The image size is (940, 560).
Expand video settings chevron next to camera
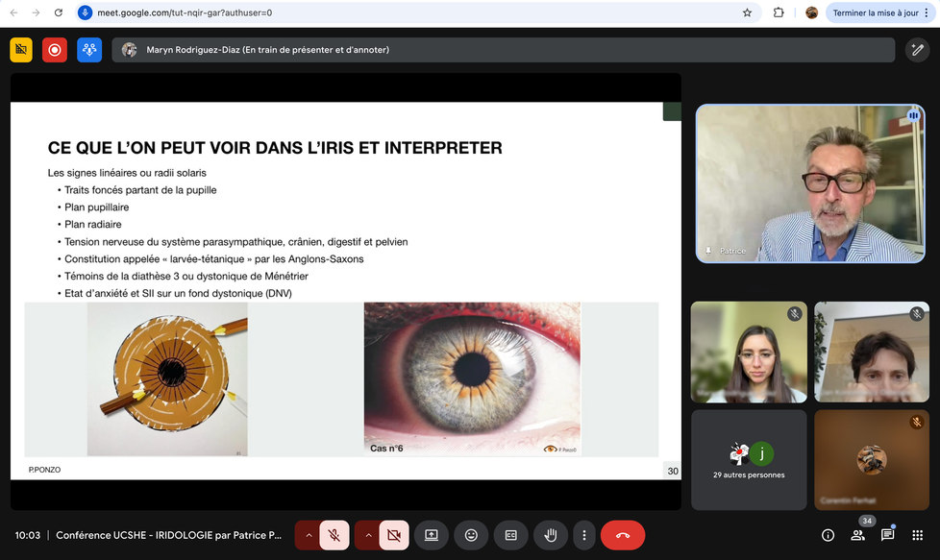(x=368, y=535)
